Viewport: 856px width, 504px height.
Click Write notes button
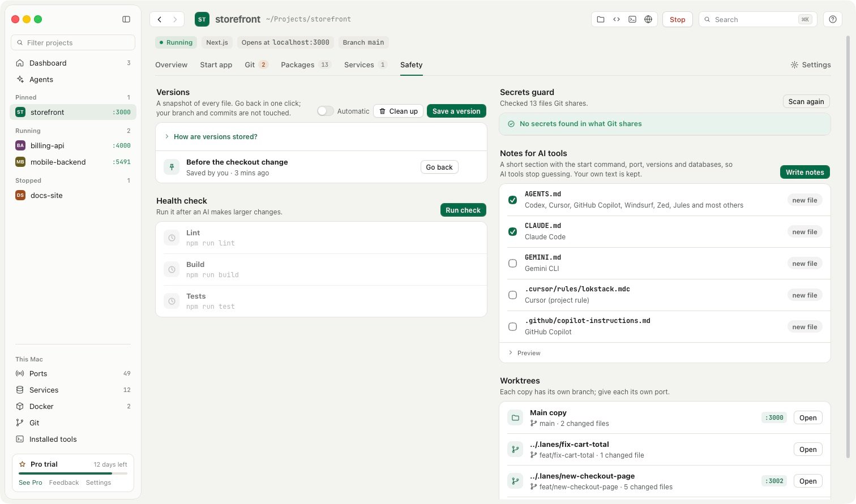coord(805,172)
